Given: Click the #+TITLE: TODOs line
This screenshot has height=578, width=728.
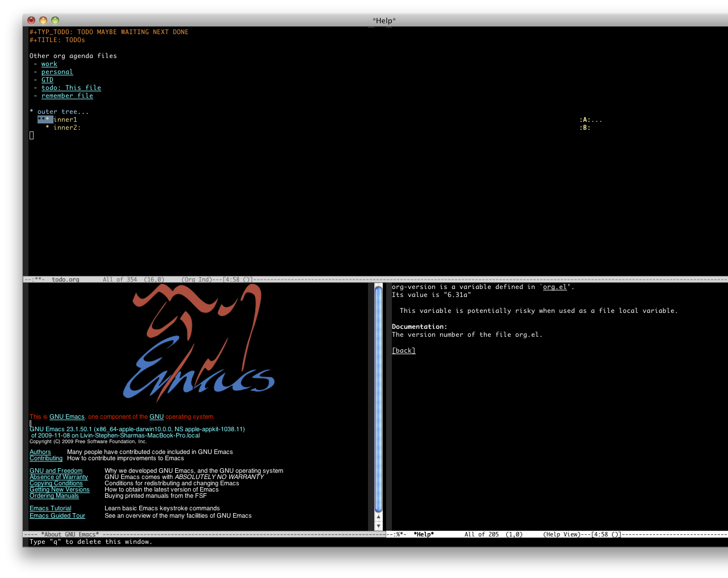Looking at the screenshot, I should pyautogui.click(x=57, y=40).
